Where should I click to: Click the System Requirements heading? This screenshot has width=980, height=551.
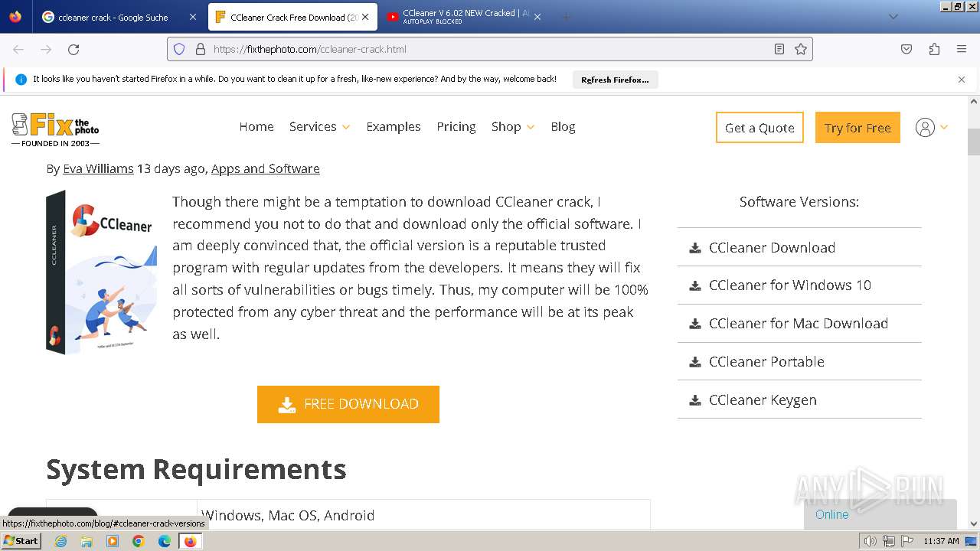(196, 469)
